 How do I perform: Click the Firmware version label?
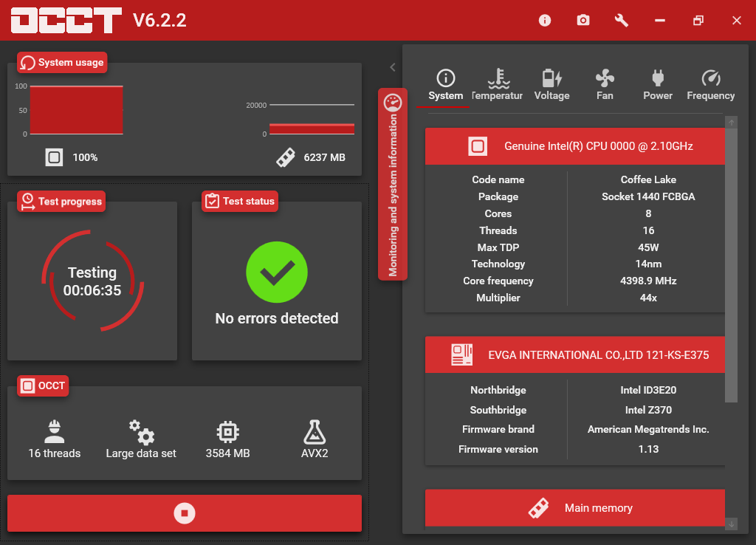498,449
